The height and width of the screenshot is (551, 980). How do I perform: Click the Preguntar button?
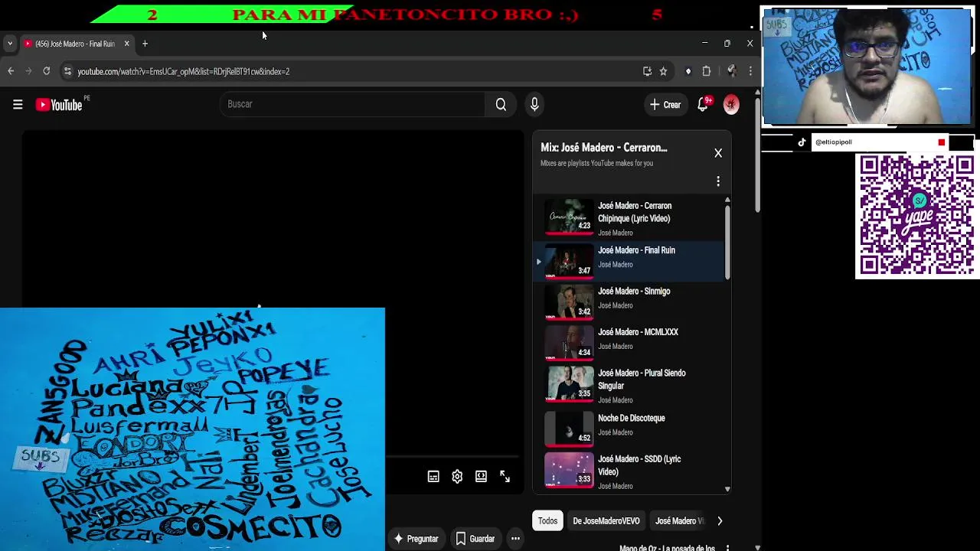[x=416, y=539]
